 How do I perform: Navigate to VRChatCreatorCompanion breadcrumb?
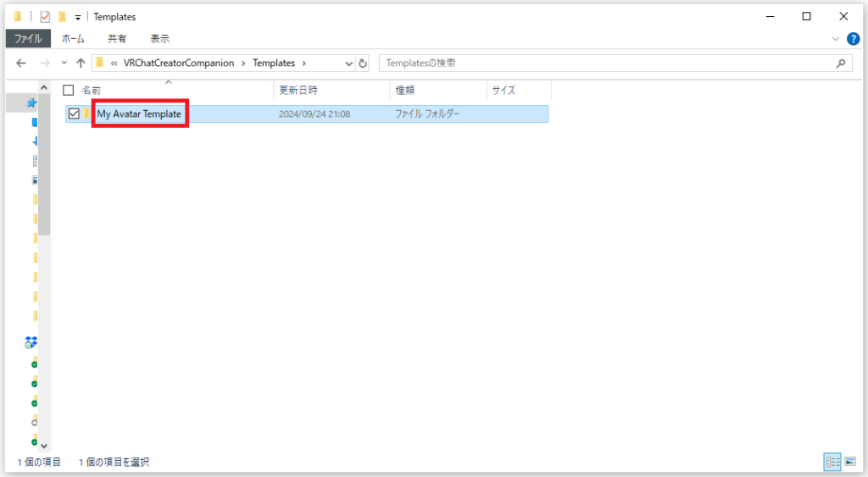point(178,63)
